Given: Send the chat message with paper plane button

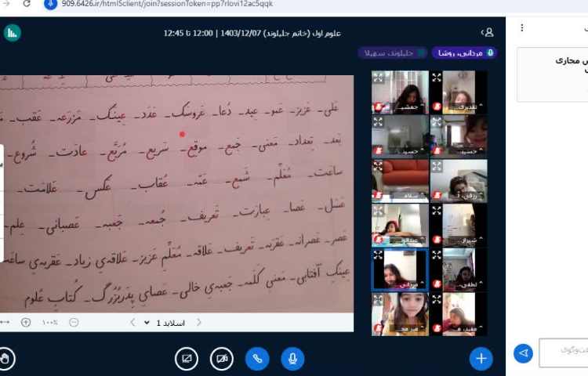Looking at the screenshot, I should click(523, 353).
